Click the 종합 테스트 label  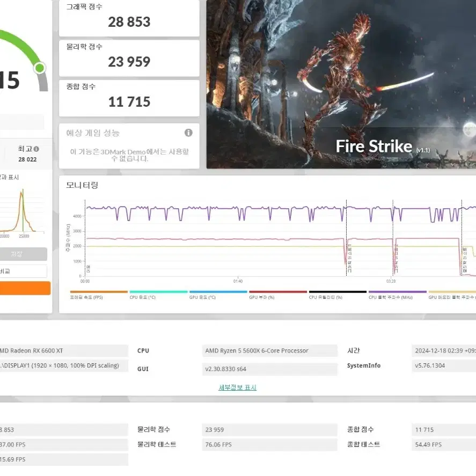(x=363, y=444)
